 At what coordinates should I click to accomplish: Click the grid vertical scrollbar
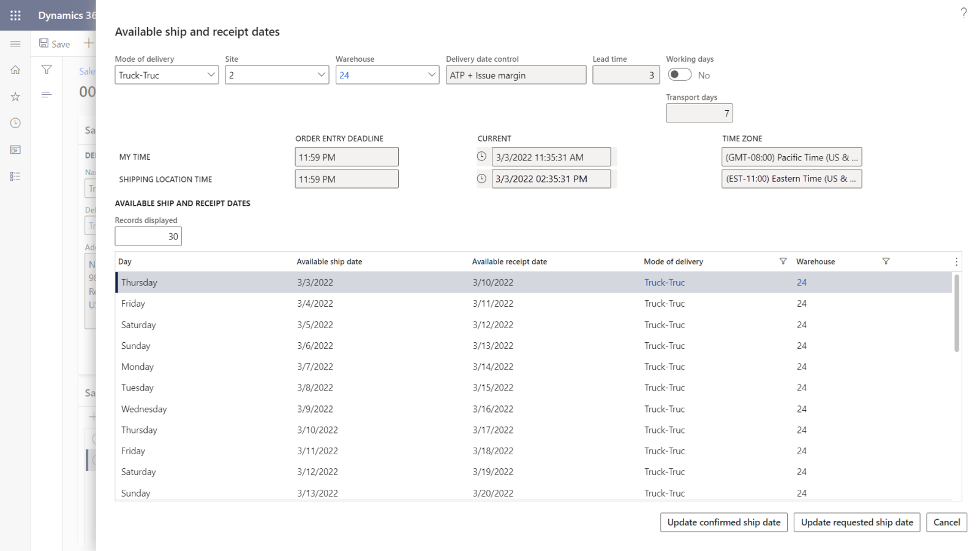point(956,313)
